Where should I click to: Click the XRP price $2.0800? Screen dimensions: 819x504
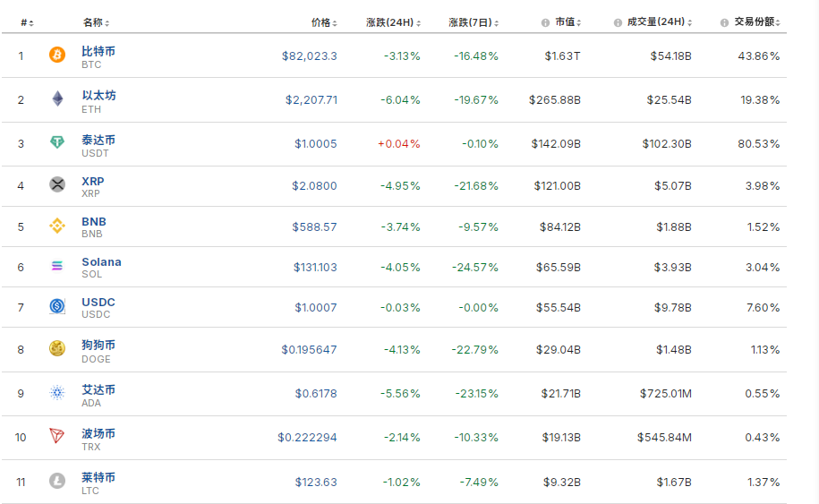click(x=314, y=186)
